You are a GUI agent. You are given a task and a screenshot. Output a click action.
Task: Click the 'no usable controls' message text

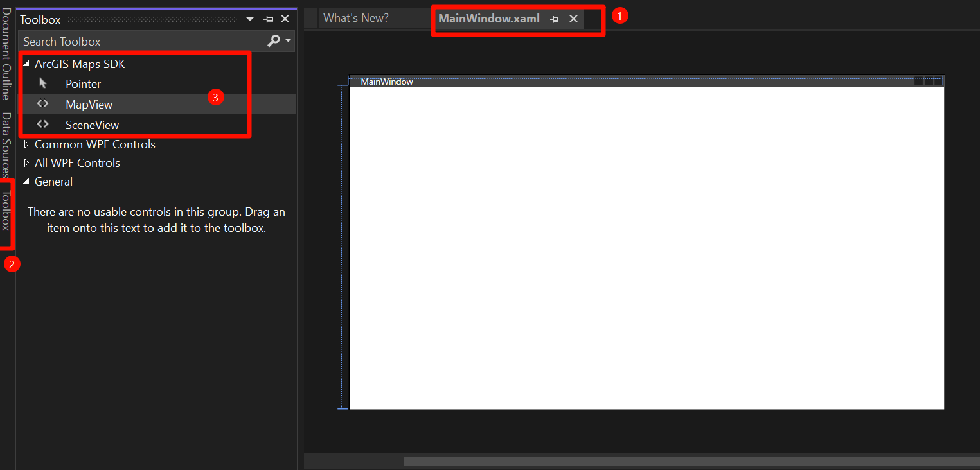click(x=156, y=220)
